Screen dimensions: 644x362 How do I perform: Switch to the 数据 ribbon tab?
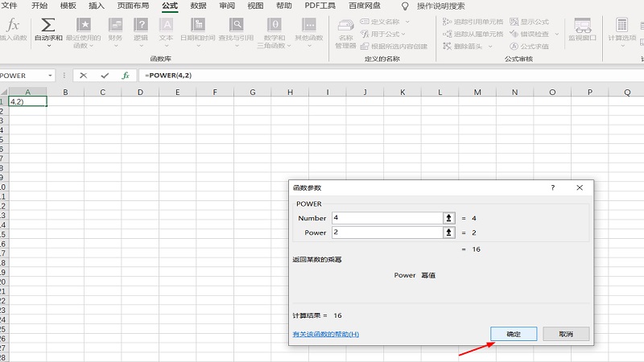(198, 6)
